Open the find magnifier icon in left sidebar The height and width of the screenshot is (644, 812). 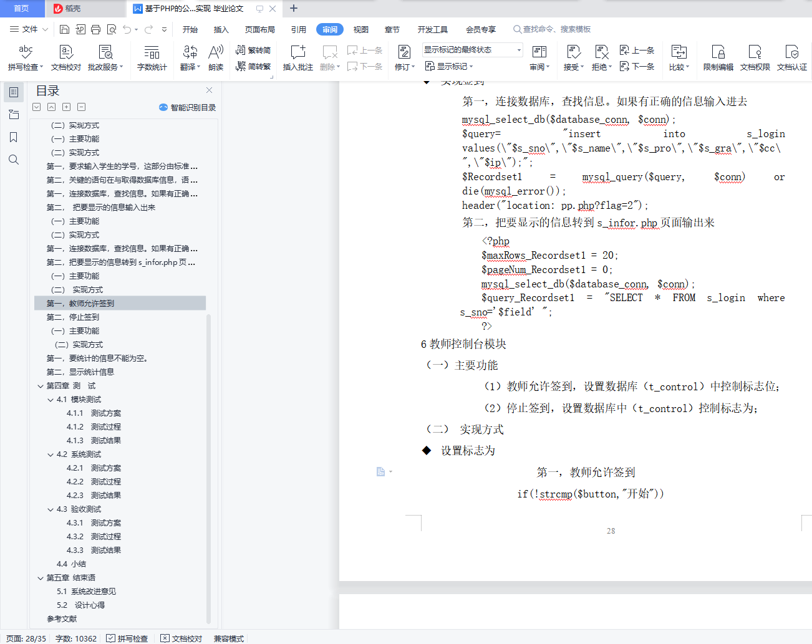click(x=14, y=160)
